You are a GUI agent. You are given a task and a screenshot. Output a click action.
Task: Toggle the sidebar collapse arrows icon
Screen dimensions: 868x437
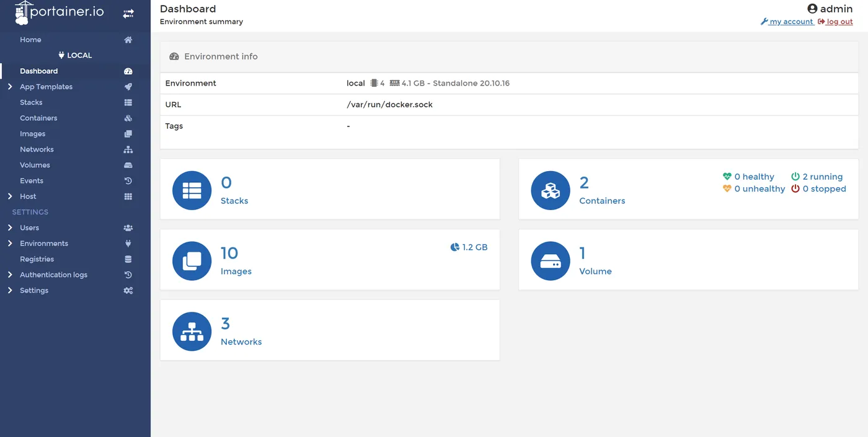[x=128, y=13]
